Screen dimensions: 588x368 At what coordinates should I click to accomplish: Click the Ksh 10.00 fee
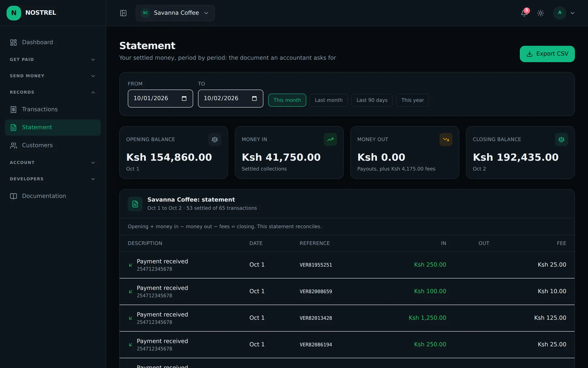click(x=552, y=291)
